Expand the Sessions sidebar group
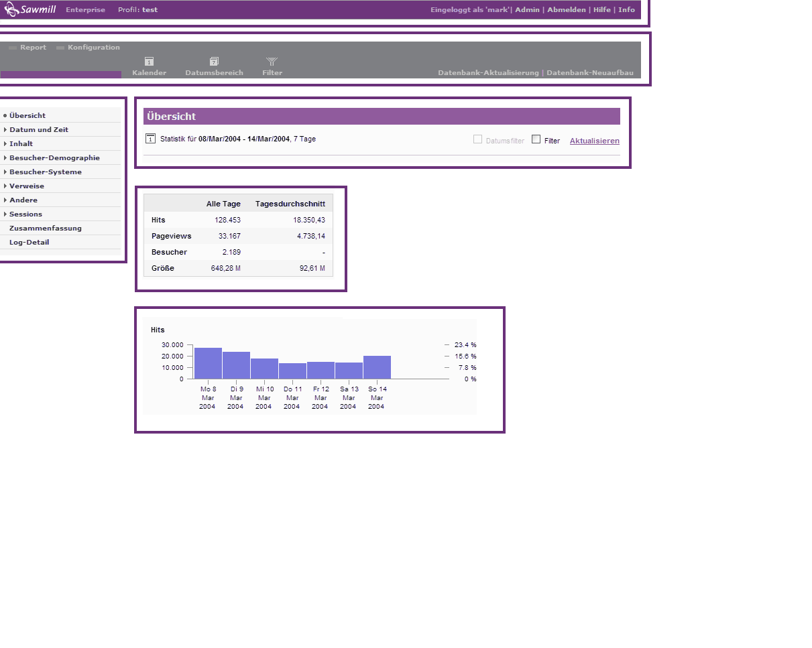Viewport: 812px width, 648px height. coord(25,214)
